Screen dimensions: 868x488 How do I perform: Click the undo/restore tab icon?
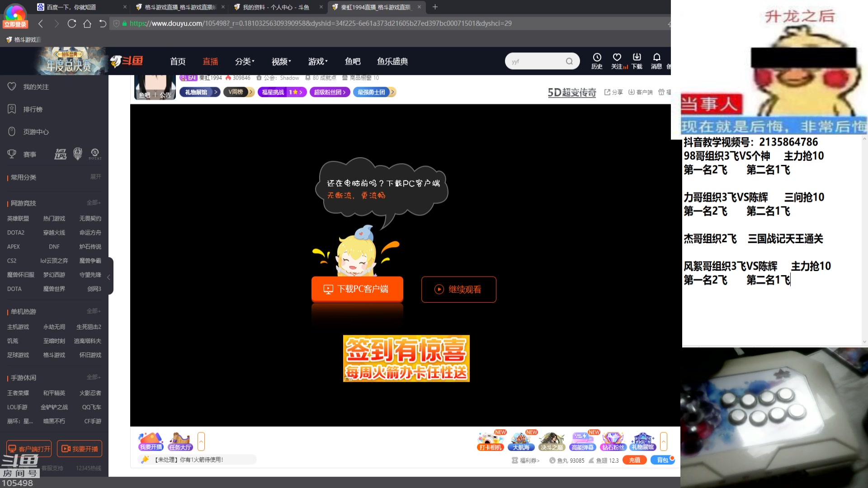(x=103, y=23)
